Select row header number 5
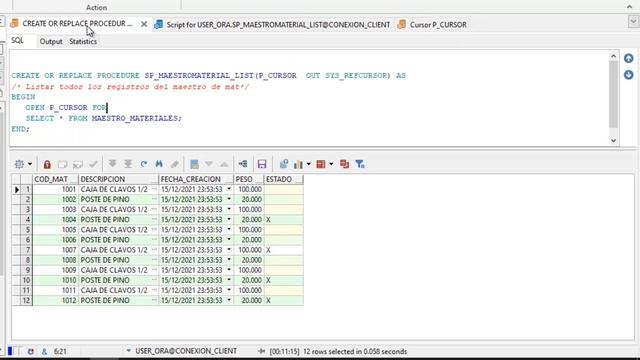The height and width of the screenshot is (360, 640). [x=27, y=229]
